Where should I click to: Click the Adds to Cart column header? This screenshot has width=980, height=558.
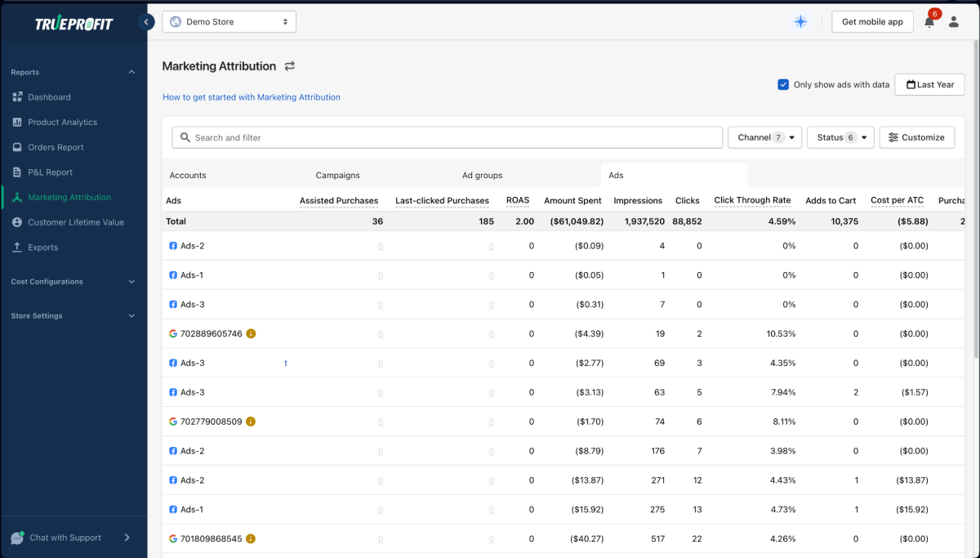click(831, 200)
